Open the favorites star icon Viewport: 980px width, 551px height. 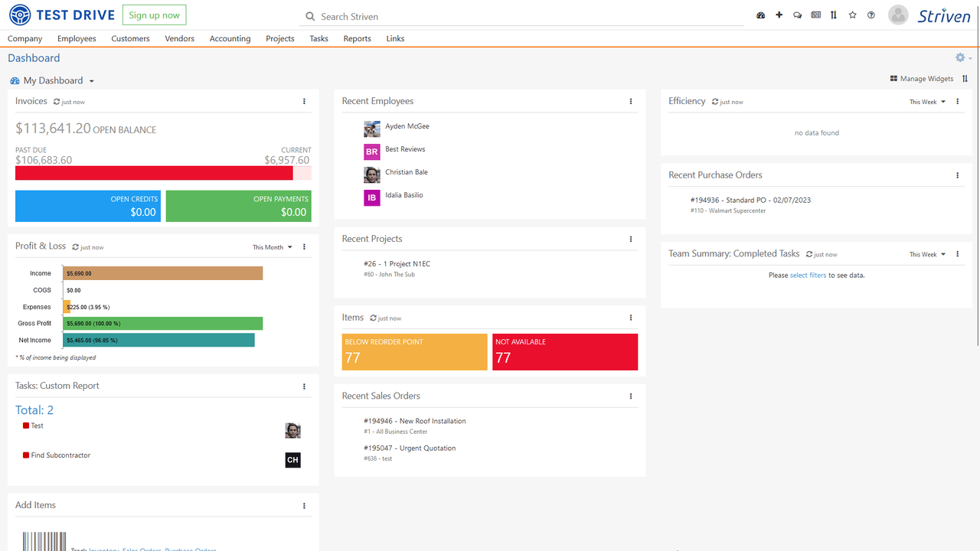click(852, 15)
